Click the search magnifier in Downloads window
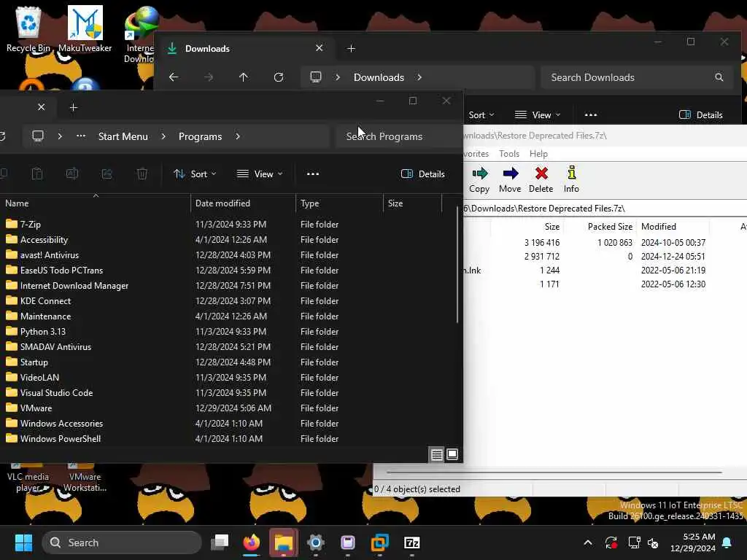This screenshot has height=560, width=747. 719,77
